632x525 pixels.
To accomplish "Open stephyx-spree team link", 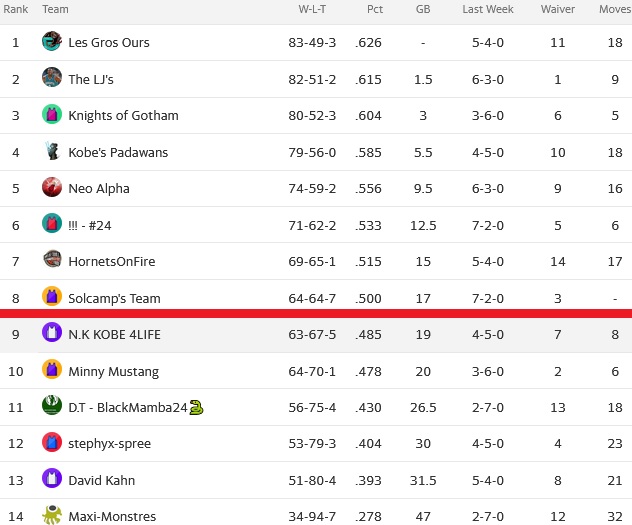I will (x=110, y=444).
